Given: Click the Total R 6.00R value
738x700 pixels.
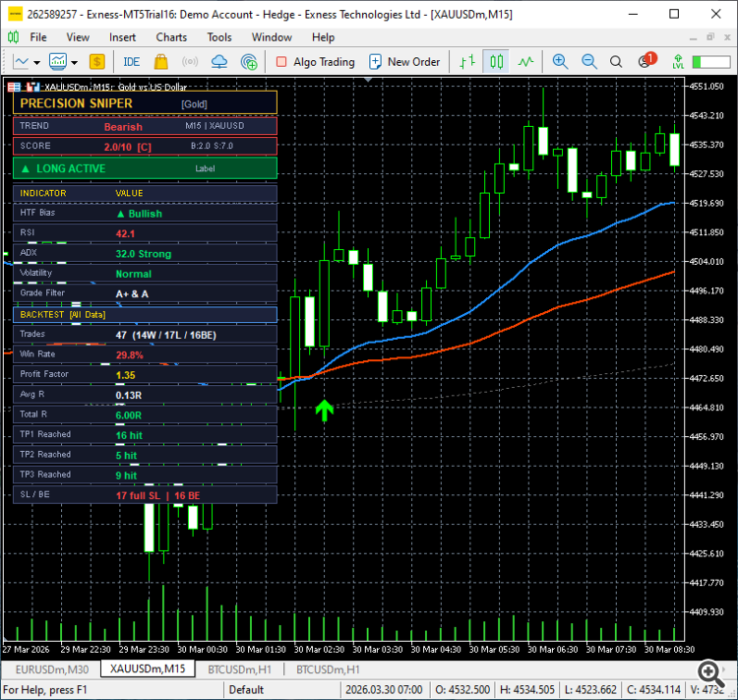Looking at the screenshot, I should pyautogui.click(x=129, y=415).
